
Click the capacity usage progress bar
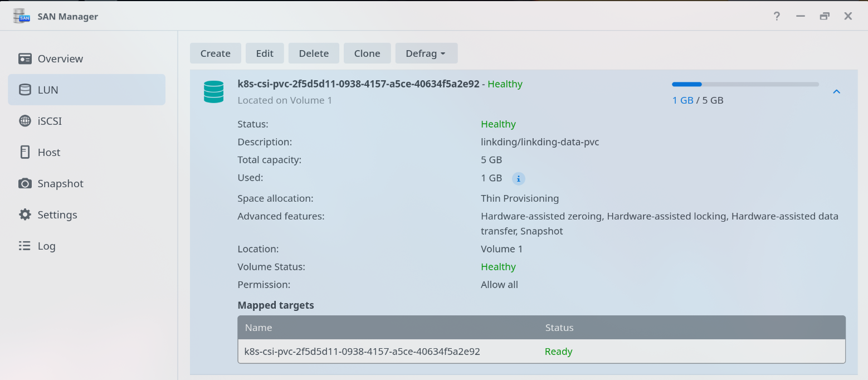click(x=744, y=84)
